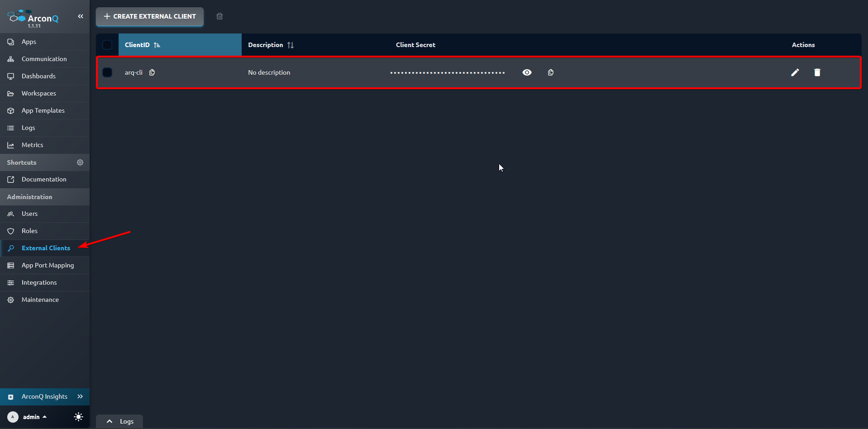Check the arq-cli row checkbox
The height and width of the screenshot is (429, 868).
click(107, 72)
